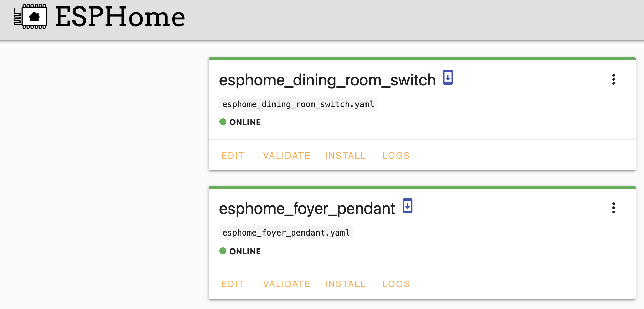Image resolution: width=644 pixels, height=309 pixels.
Task: Open update icon beside esphome_dining_room_switch
Action: click(447, 78)
